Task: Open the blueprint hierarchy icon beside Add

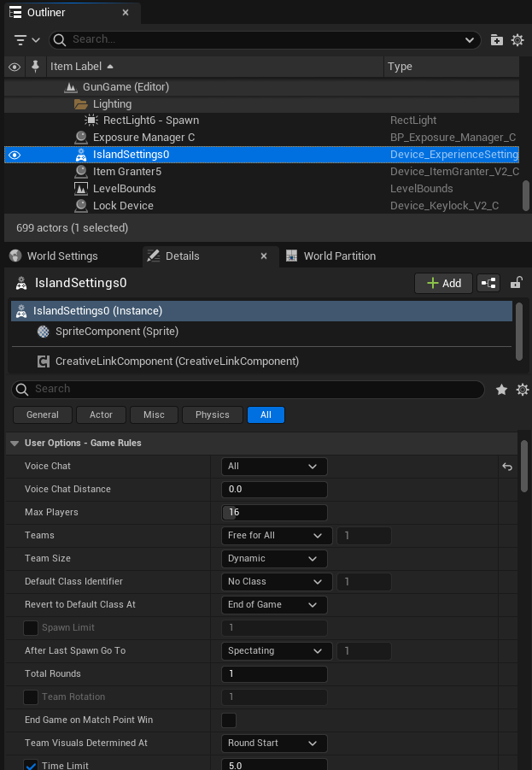Action: (x=488, y=283)
